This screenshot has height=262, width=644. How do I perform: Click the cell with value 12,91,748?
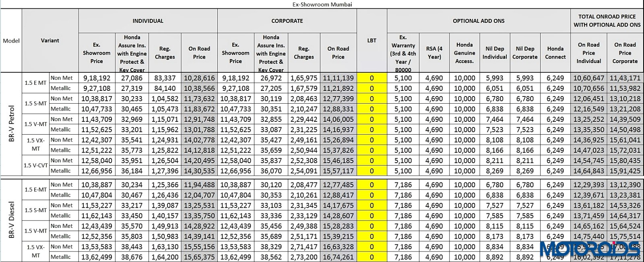[x=199, y=119]
